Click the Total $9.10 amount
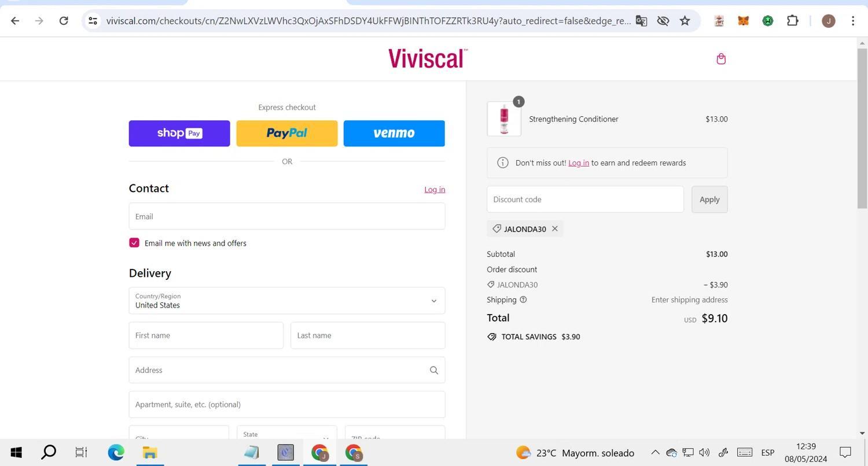 pyautogui.click(x=715, y=318)
